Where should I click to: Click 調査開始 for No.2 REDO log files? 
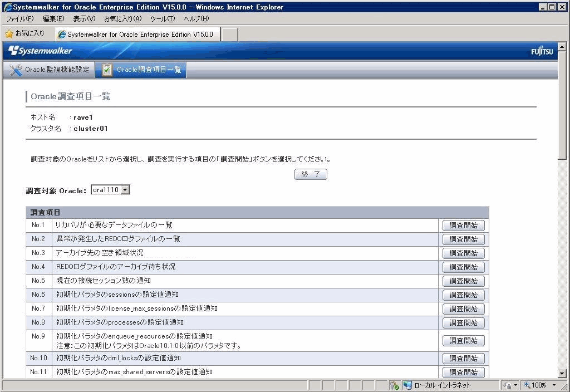(464, 239)
